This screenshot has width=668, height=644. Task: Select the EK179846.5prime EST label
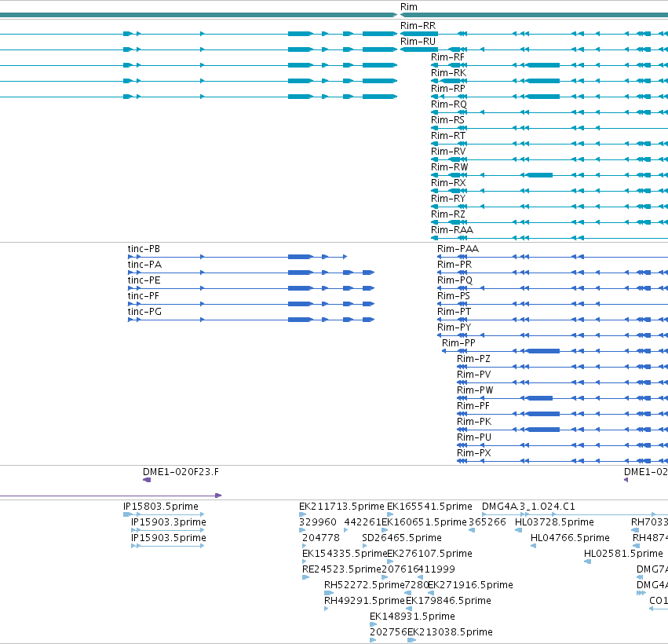coord(448,602)
